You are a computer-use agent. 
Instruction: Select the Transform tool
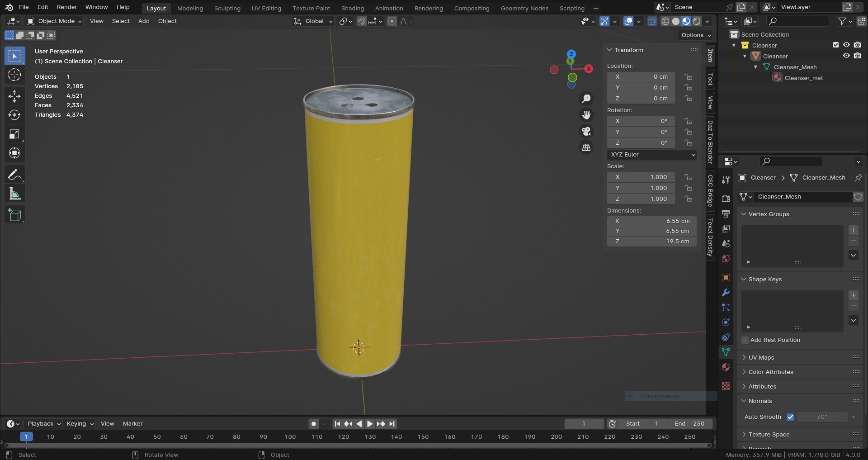pyautogui.click(x=14, y=153)
